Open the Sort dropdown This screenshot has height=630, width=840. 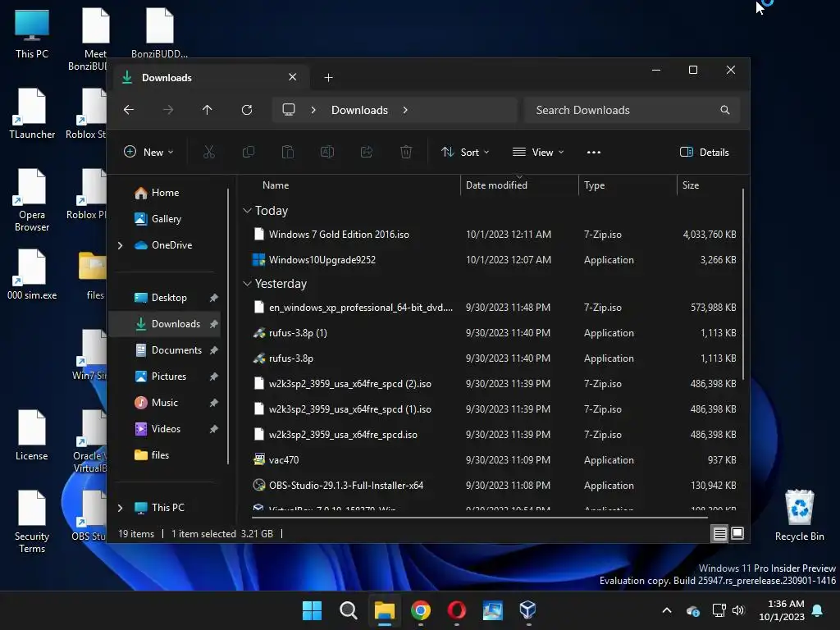(465, 152)
